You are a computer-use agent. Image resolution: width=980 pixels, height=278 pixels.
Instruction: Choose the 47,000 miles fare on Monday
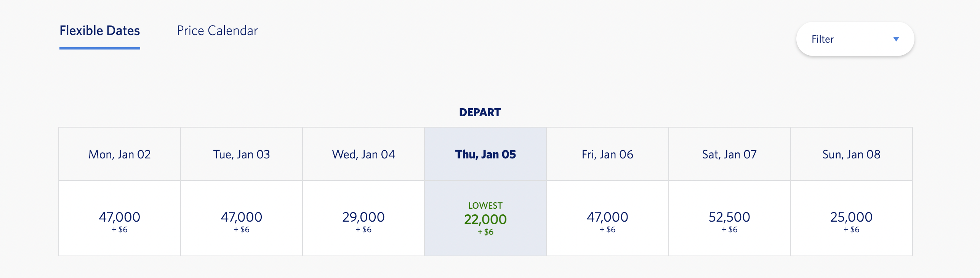(x=120, y=218)
